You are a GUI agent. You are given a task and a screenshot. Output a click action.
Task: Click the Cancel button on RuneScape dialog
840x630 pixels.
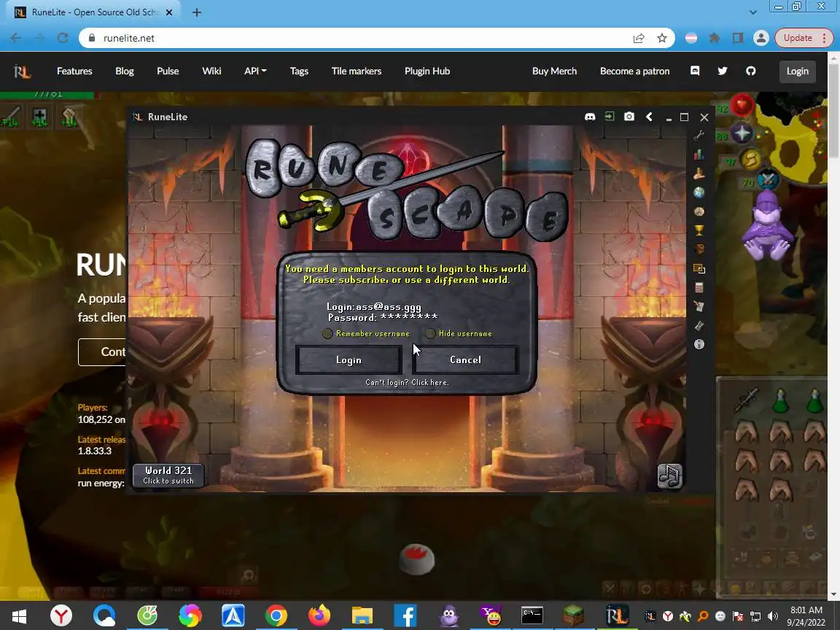(x=465, y=359)
